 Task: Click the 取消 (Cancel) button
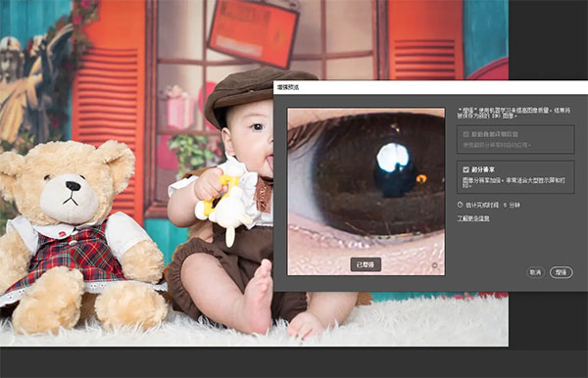point(535,272)
